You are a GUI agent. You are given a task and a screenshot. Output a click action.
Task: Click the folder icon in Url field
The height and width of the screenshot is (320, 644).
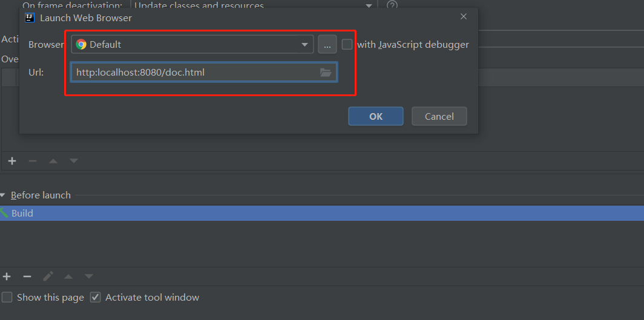pyautogui.click(x=326, y=73)
